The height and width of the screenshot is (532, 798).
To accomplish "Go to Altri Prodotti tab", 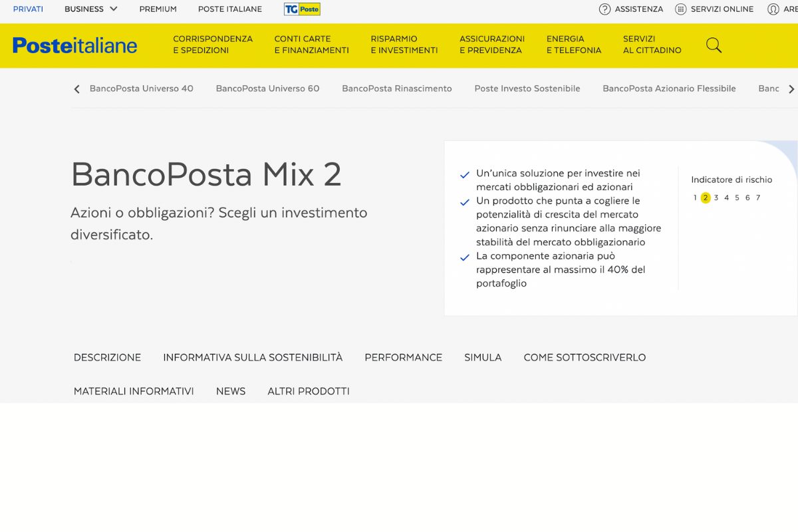I will point(309,392).
